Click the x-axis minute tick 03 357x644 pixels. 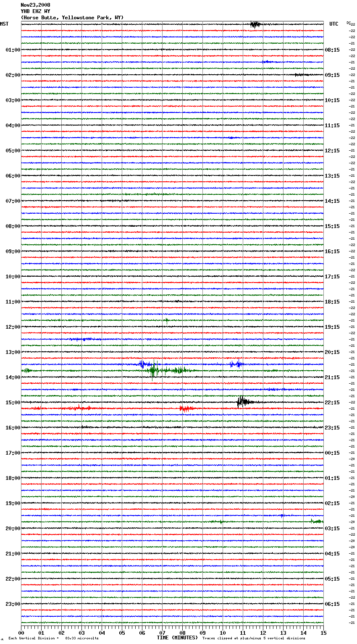coord(81,633)
